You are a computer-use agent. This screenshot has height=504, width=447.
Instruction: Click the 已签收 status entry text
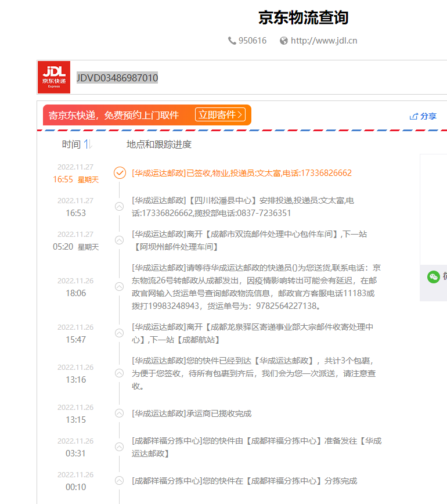tap(241, 173)
